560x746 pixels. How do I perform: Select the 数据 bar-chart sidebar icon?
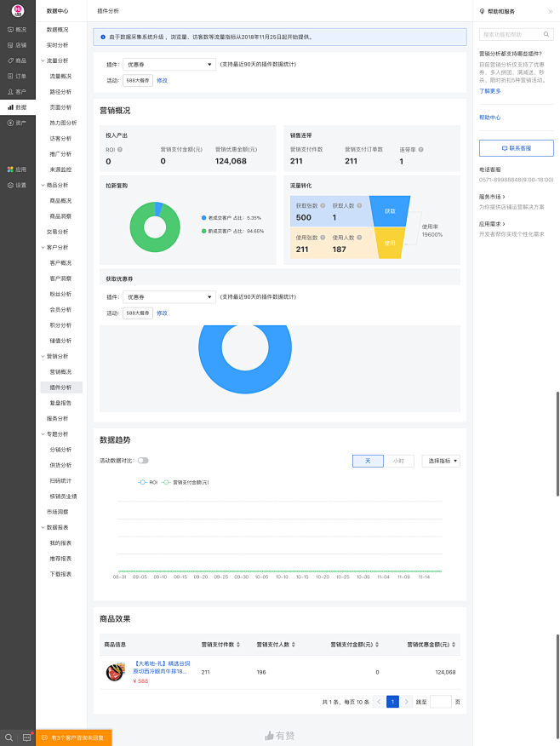10,107
